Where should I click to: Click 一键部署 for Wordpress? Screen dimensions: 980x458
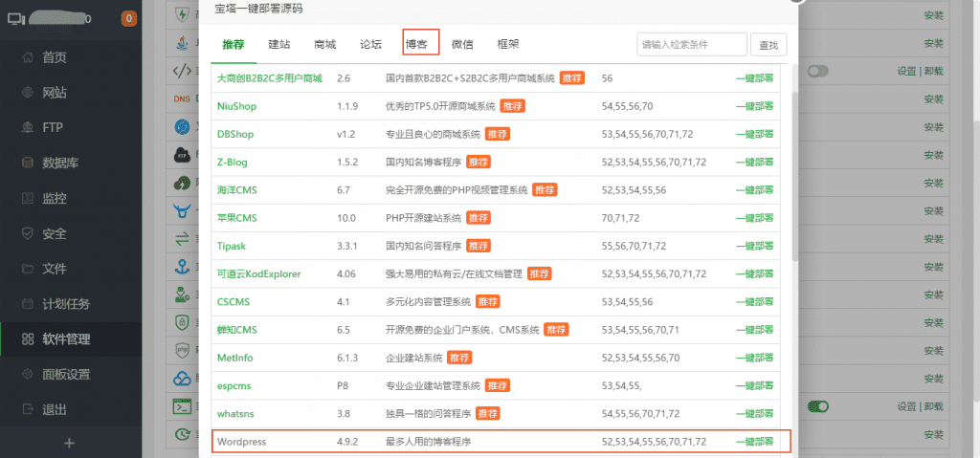click(754, 442)
